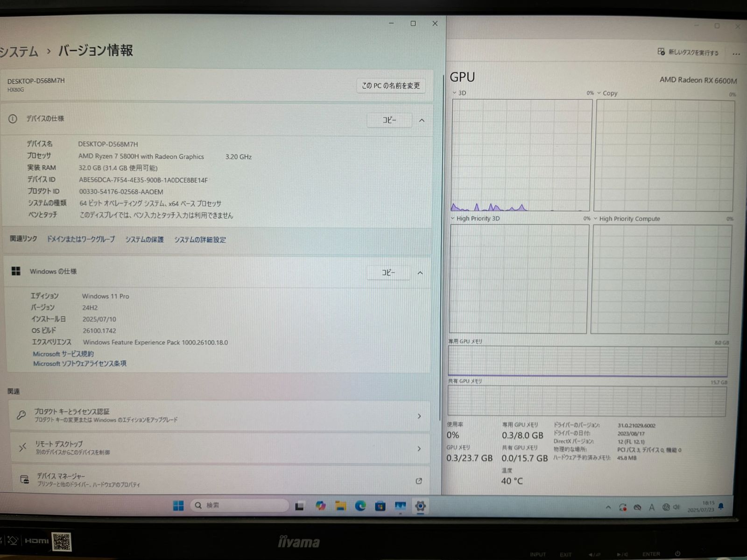Click chevron on プロダクト キー row

[419, 416]
